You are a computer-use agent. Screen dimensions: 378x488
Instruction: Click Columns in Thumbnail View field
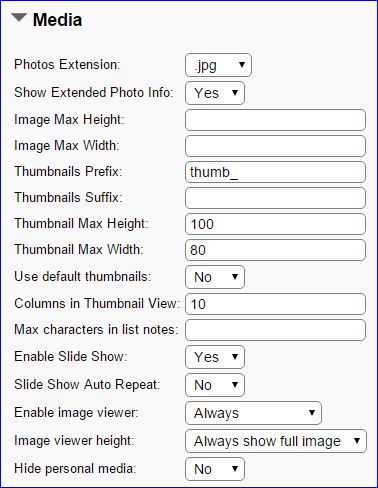click(x=275, y=304)
